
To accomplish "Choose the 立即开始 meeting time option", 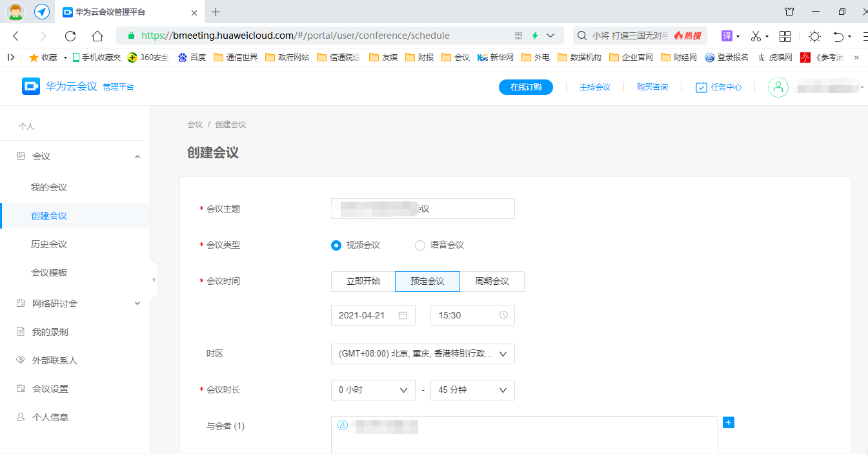I will pos(363,282).
